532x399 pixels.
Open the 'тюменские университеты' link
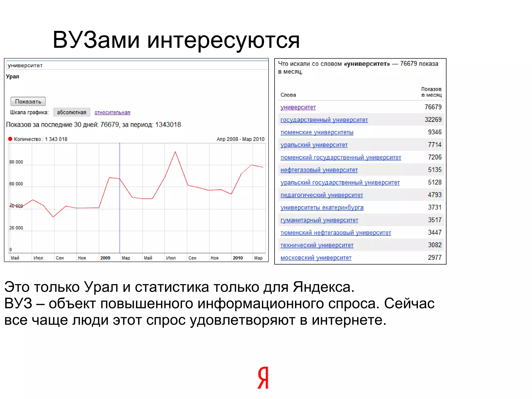click(317, 132)
